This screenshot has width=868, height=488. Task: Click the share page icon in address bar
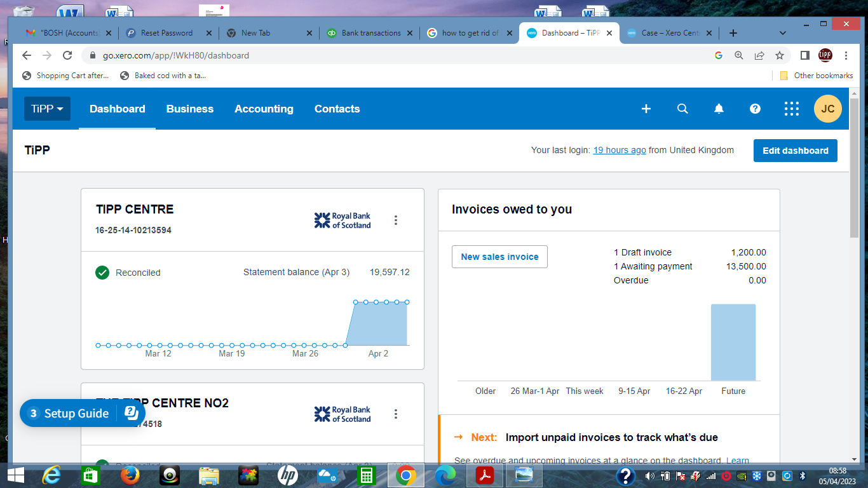(759, 55)
